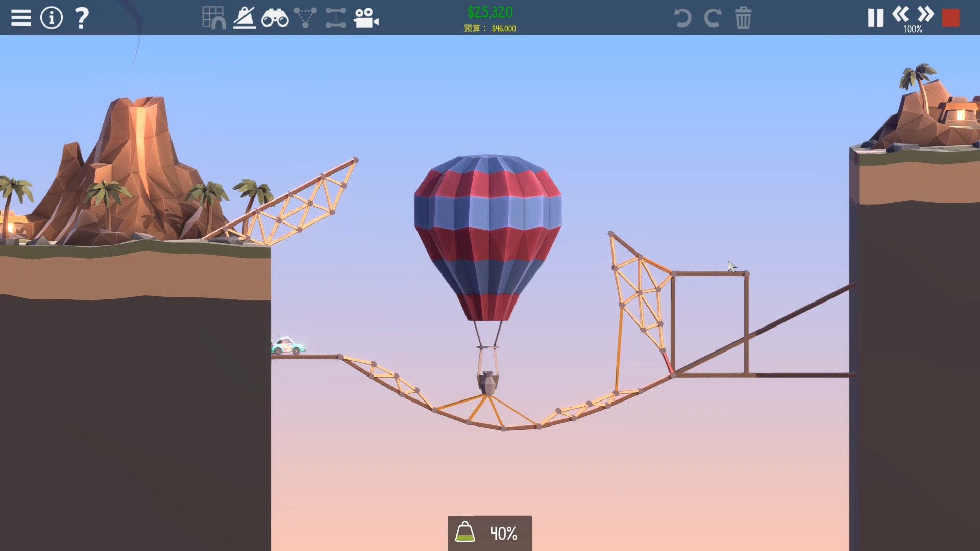Open the hamburger menu
This screenshot has height=551, width=980.
(20, 17)
